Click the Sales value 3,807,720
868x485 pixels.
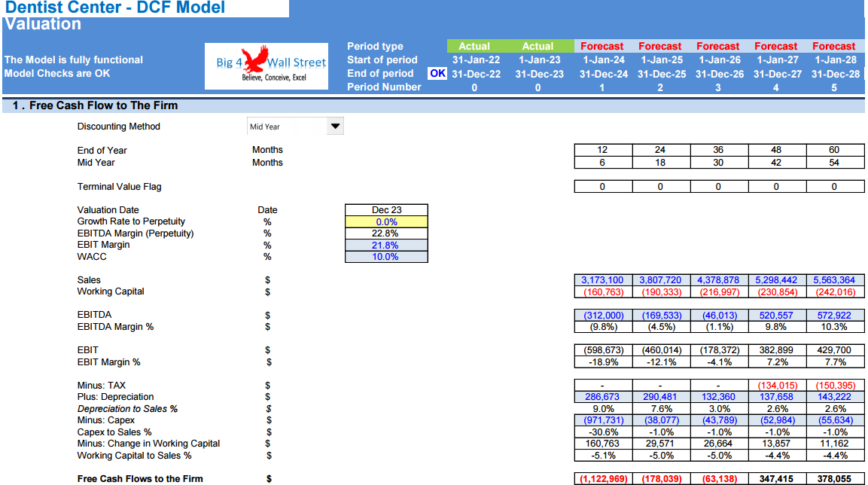tap(661, 280)
